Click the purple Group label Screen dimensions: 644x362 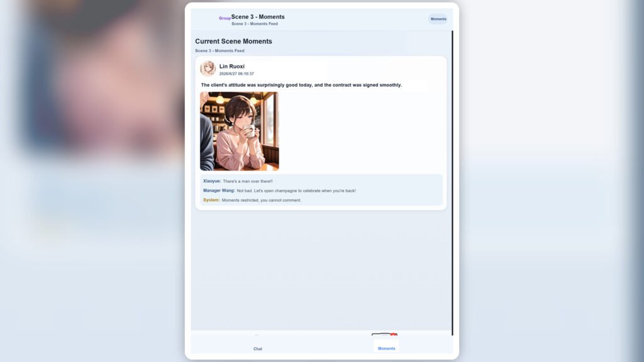point(225,18)
